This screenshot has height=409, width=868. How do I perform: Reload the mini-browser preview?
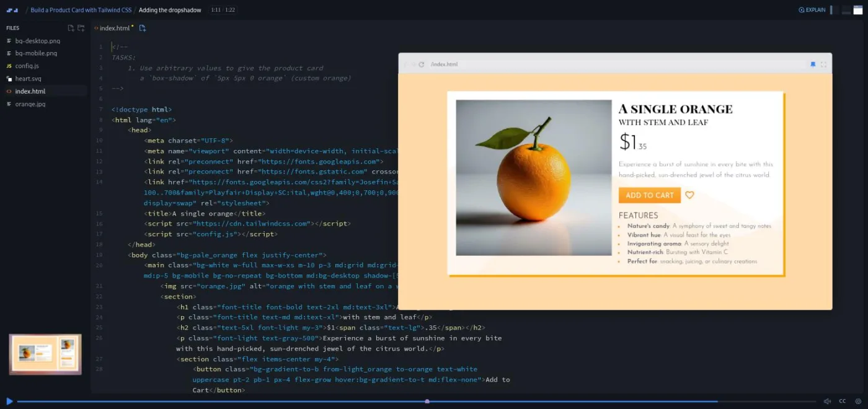pyautogui.click(x=422, y=64)
